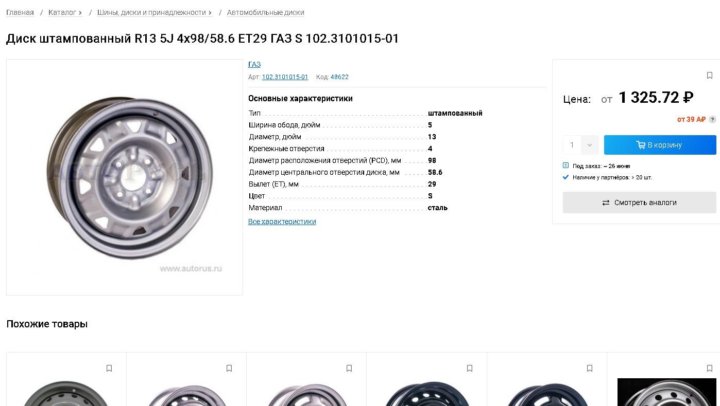Bookmark the second similar product card
The image size is (720, 406).
229,368
